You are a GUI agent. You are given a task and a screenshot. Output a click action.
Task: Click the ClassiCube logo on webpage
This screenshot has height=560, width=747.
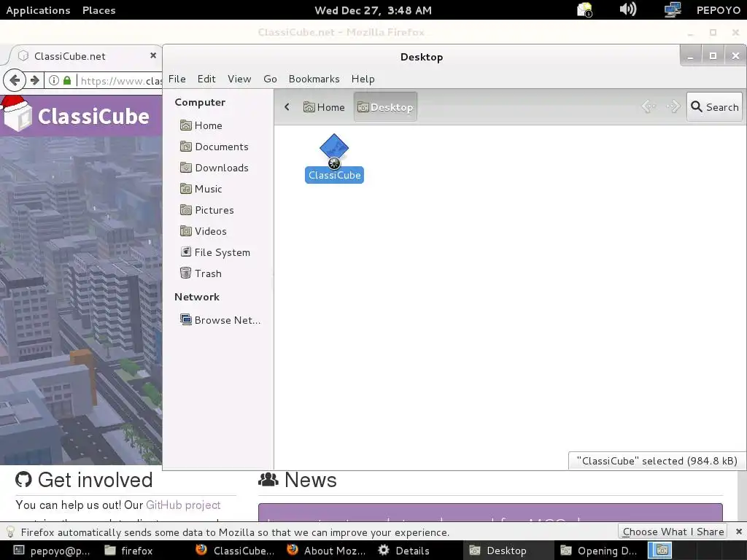[75, 114]
